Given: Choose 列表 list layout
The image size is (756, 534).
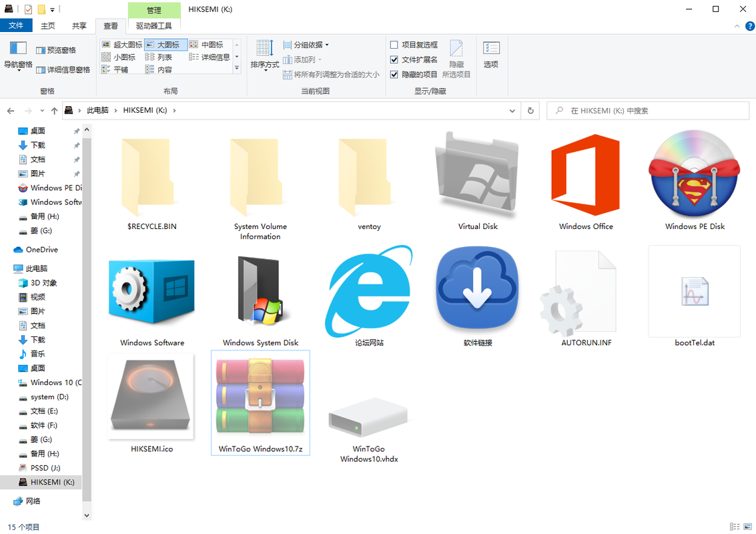Looking at the screenshot, I should coord(159,57).
